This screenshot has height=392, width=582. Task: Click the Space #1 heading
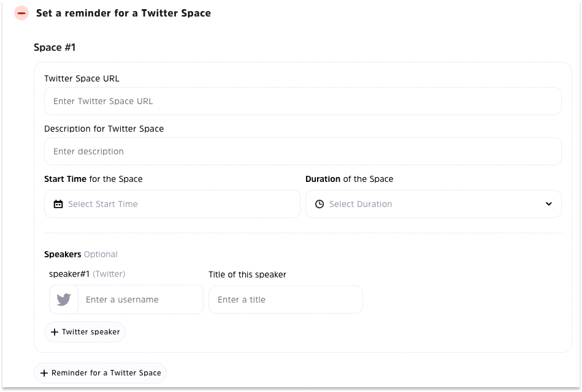[55, 47]
